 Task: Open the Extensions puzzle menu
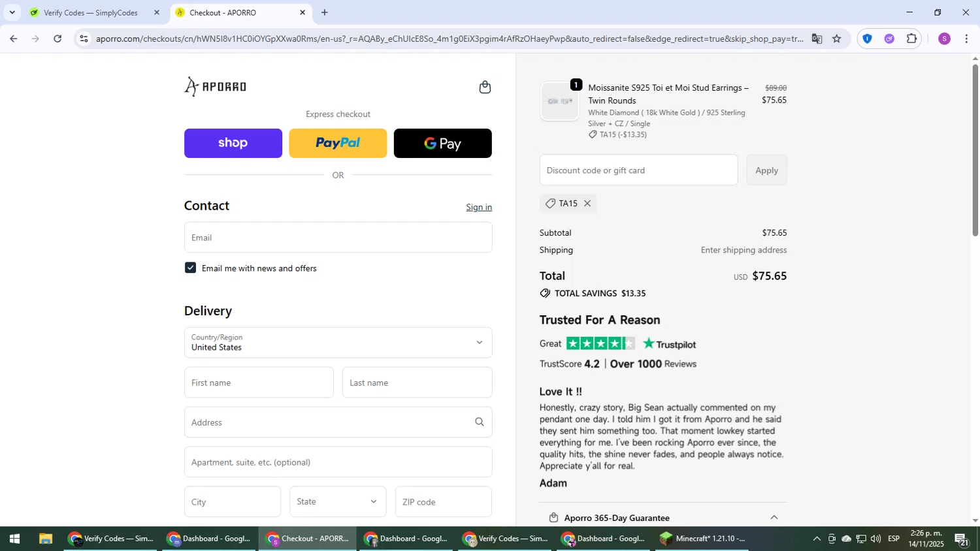[x=911, y=39]
